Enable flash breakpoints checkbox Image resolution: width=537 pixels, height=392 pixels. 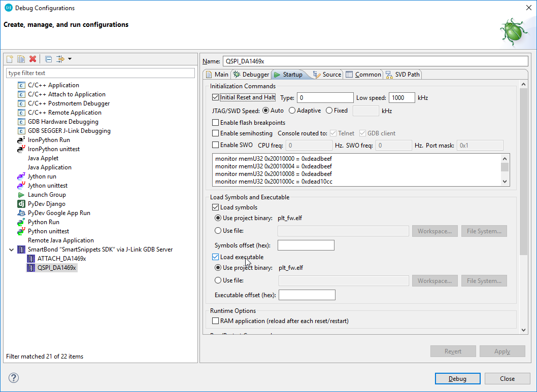(216, 123)
